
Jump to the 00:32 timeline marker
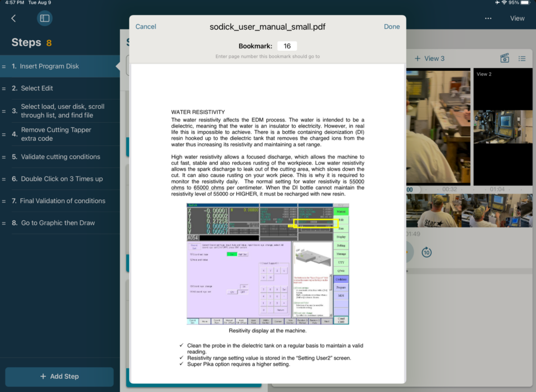(x=449, y=189)
